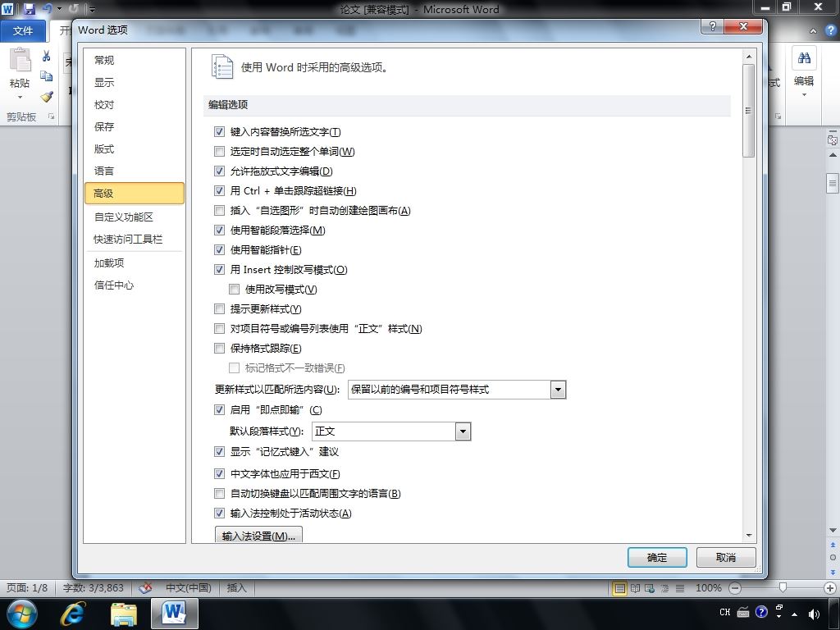Toggle 启用即点即输 checkbox
Viewport: 840px width, 630px height.
pos(219,410)
